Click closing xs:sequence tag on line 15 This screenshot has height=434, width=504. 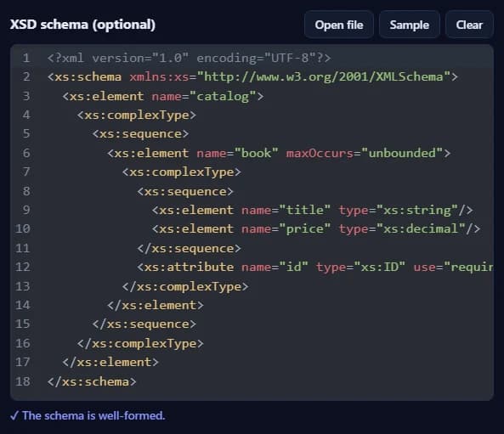pyautogui.click(x=144, y=324)
